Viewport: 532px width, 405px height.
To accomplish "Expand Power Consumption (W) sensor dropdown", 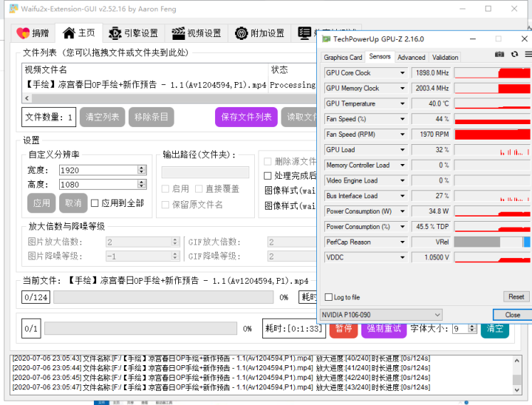I will [402, 211].
